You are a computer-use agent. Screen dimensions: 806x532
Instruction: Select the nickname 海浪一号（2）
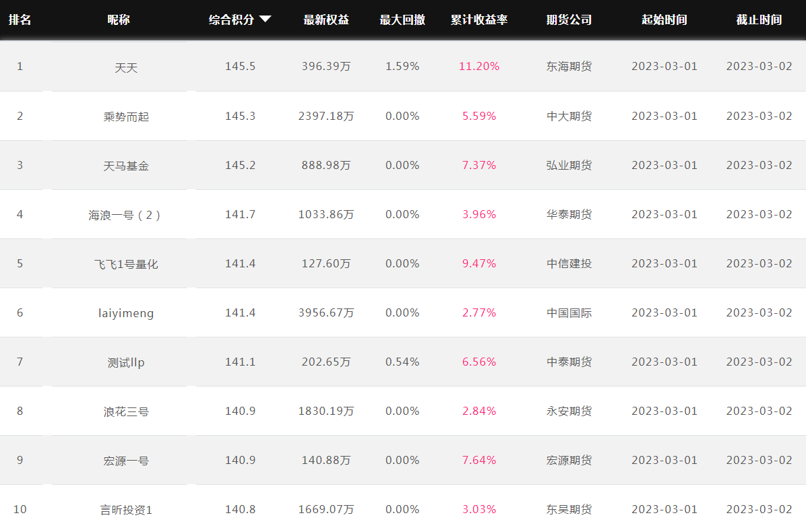pyautogui.click(x=125, y=215)
